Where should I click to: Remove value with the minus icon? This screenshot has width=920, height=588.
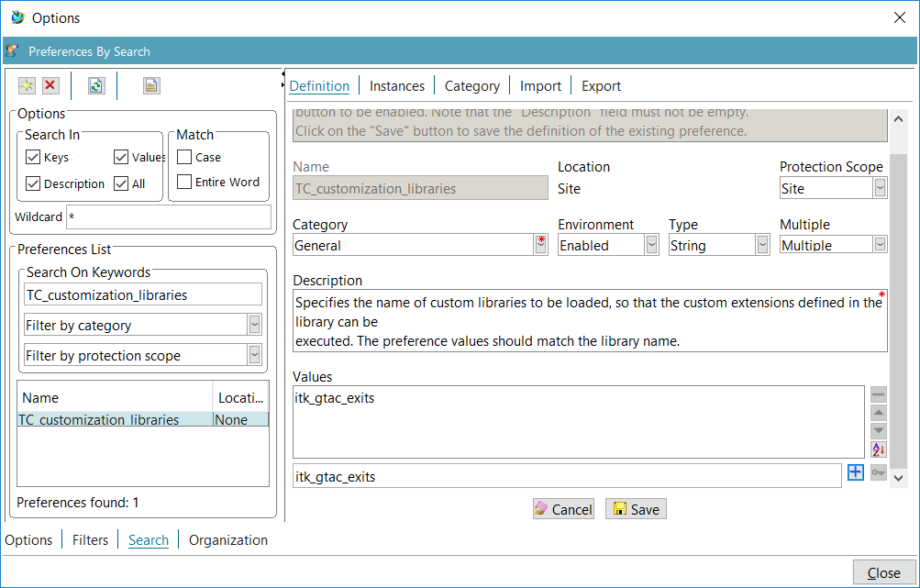pos(879,394)
